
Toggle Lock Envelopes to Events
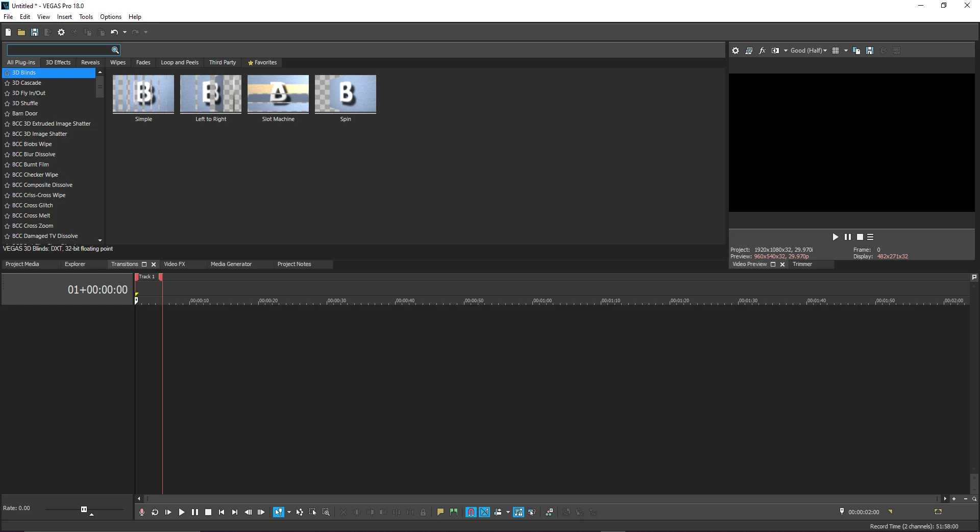click(x=519, y=512)
